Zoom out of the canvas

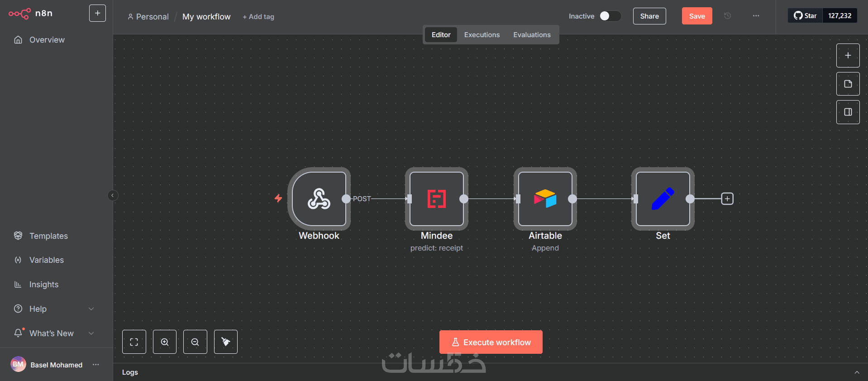pyautogui.click(x=195, y=342)
